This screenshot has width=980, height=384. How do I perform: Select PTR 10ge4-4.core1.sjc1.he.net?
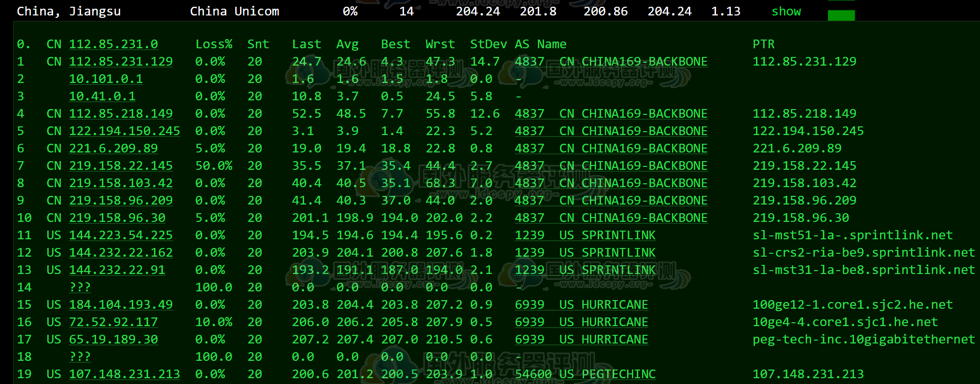coord(845,322)
